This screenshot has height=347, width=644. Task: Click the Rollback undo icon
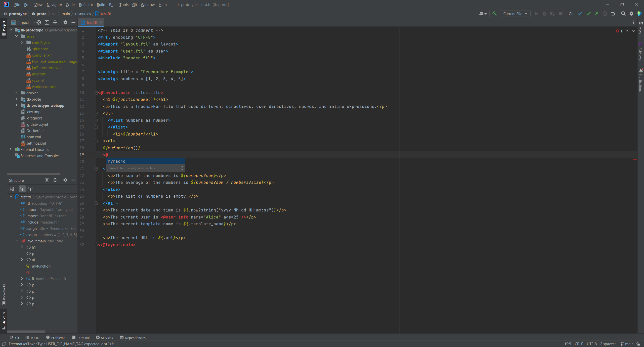tap(613, 14)
